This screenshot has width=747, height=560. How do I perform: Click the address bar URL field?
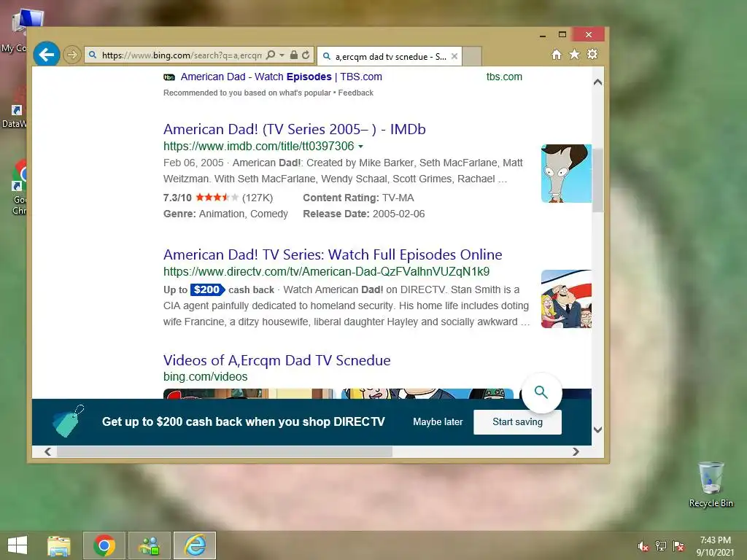tap(181, 55)
